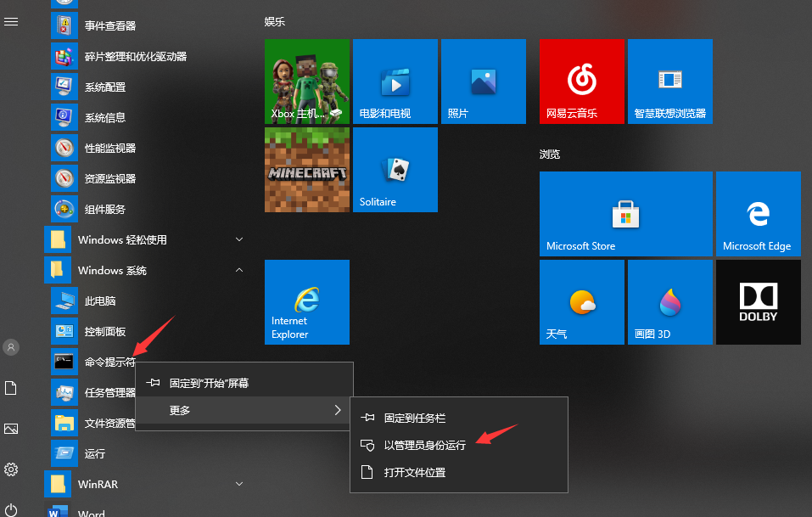
Task: Click file icon next to 打开文件位置
Action: 367,472
